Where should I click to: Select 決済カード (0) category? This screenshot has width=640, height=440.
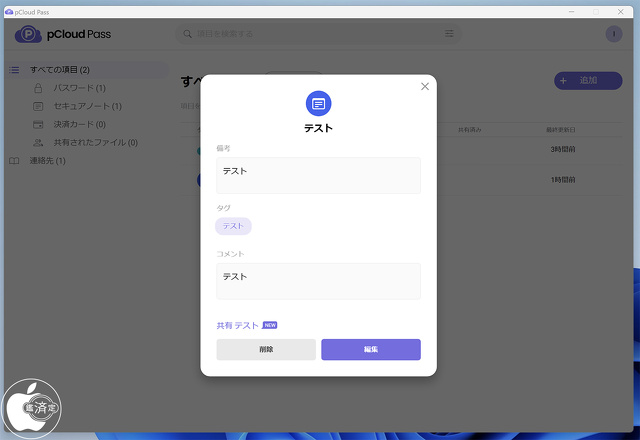(80, 124)
